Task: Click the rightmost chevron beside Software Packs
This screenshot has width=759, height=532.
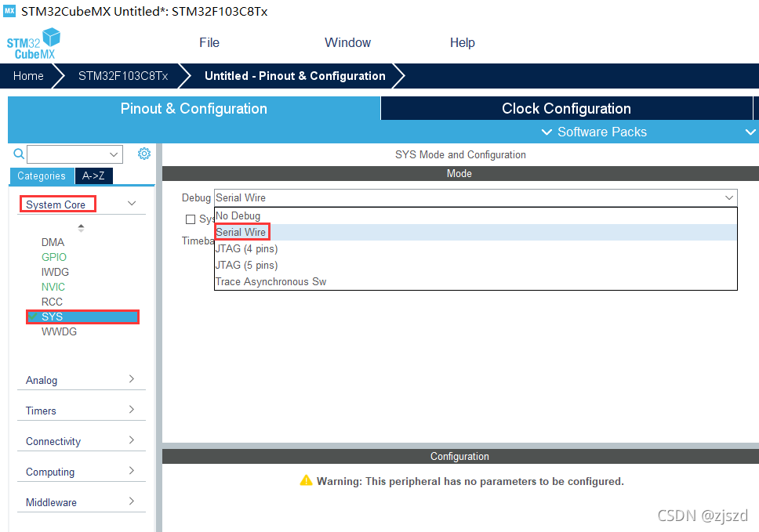Action: coord(750,132)
